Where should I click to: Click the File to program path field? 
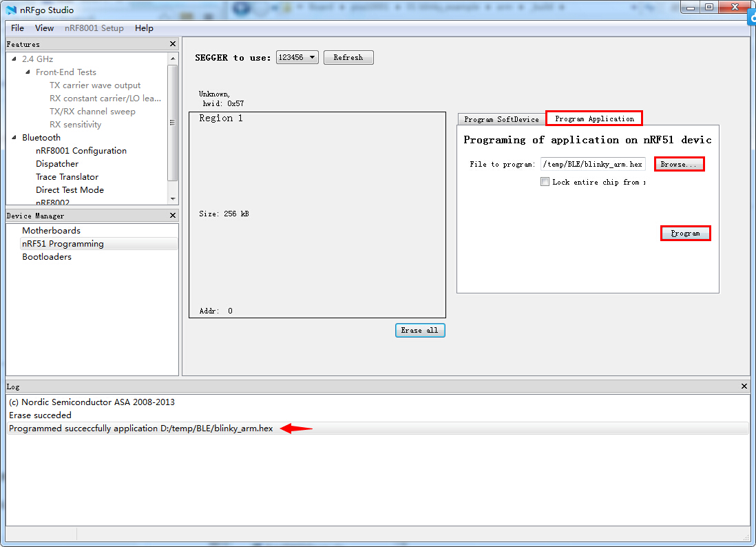[x=593, y=164]
